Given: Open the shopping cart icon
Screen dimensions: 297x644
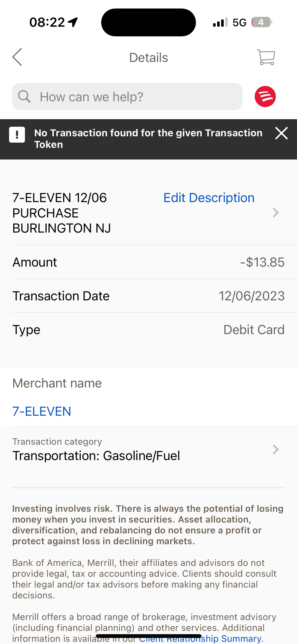Looking at the screenshot, I should point(266,57).
